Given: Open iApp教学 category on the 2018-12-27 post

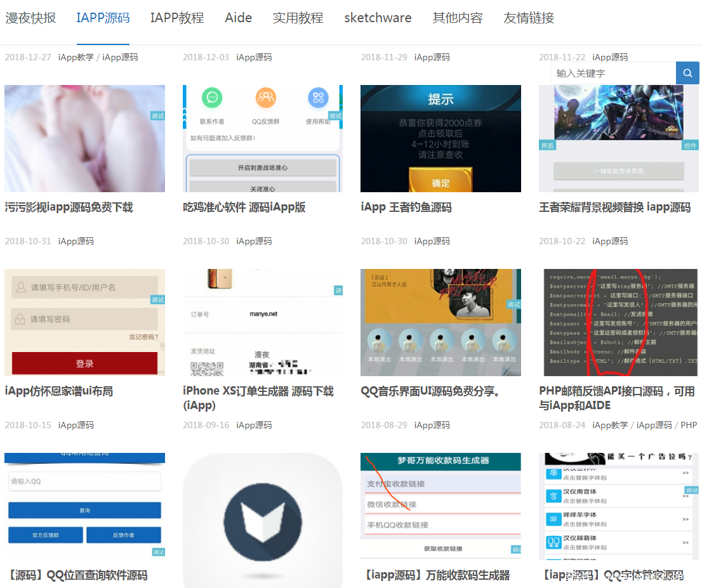Looking at the screenshot, I should pos(76,57).
